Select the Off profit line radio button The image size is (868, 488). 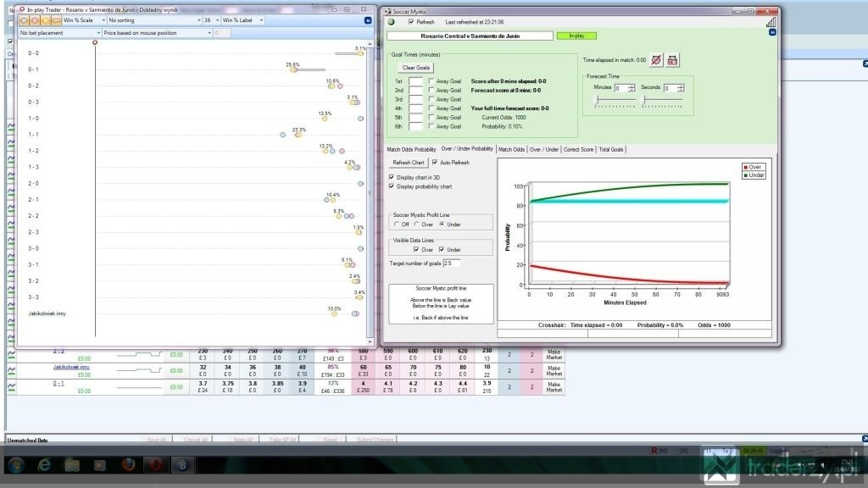[397, 224]
